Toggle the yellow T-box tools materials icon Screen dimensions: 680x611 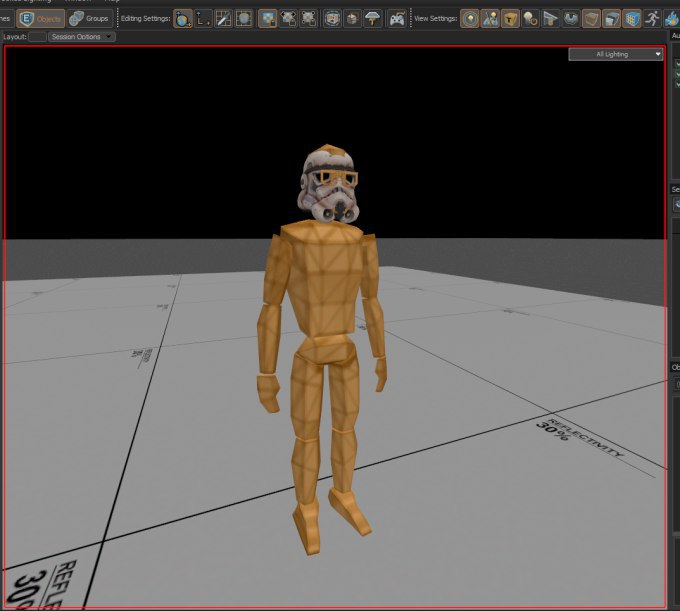coord(510,19)
